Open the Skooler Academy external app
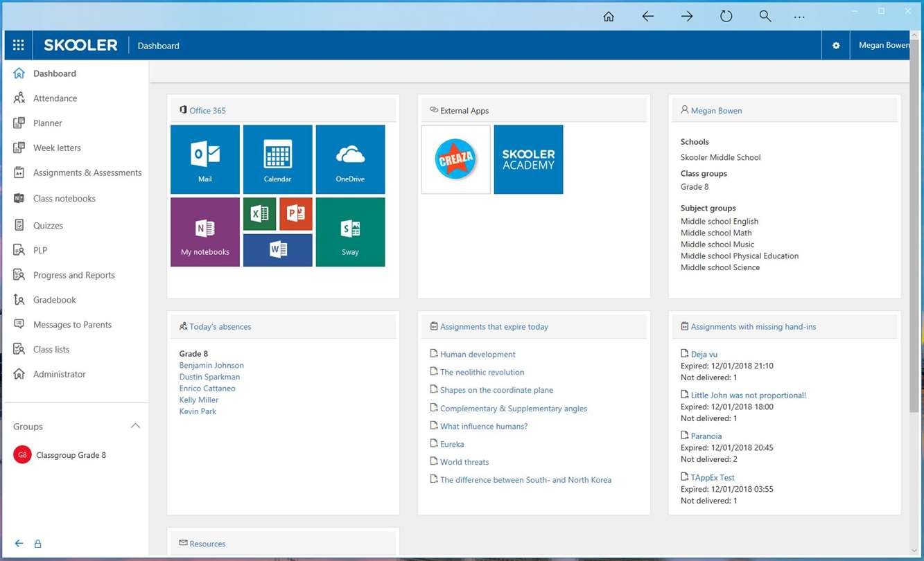 point(528,159)
